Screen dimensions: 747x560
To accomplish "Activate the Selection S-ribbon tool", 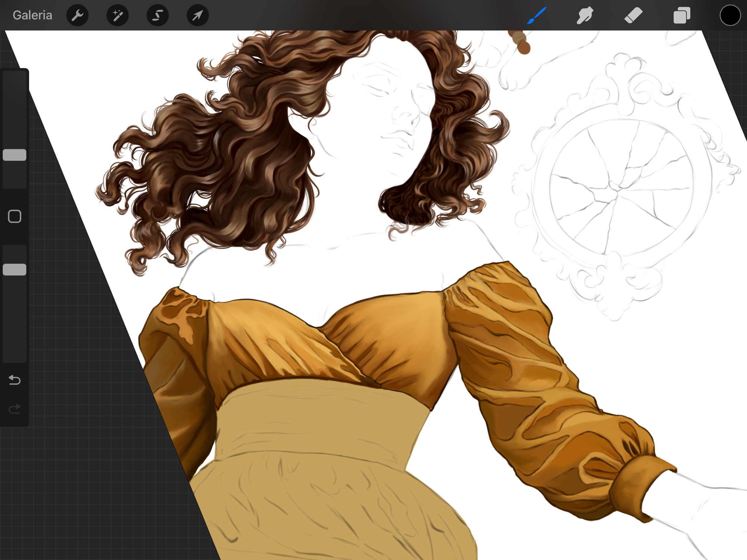I will tap(158, 15).
